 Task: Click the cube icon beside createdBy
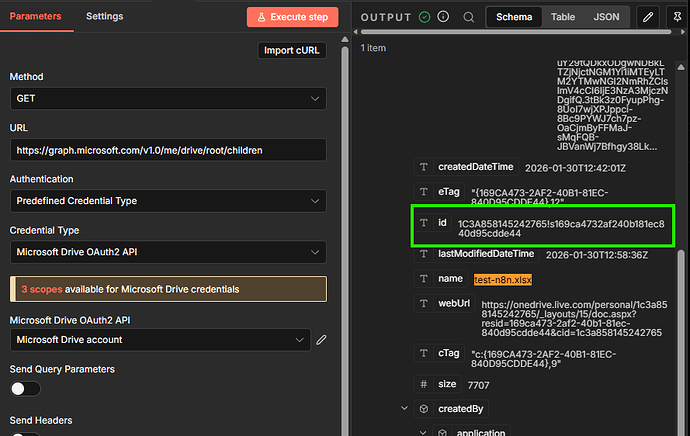point(423,408)
